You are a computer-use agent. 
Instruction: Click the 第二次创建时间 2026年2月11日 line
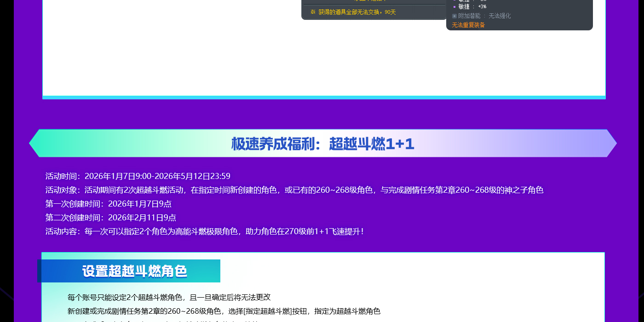click(110, 218)
